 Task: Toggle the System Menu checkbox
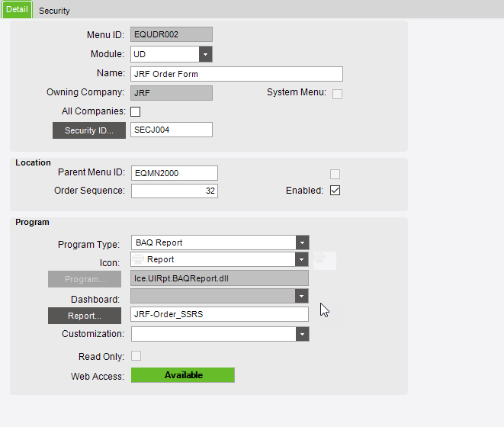point(337,94)
